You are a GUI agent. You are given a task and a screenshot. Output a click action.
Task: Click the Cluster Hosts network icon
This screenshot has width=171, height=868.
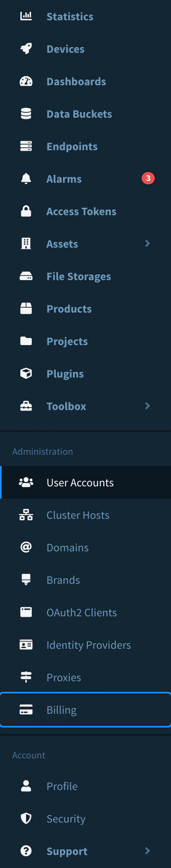26,515
